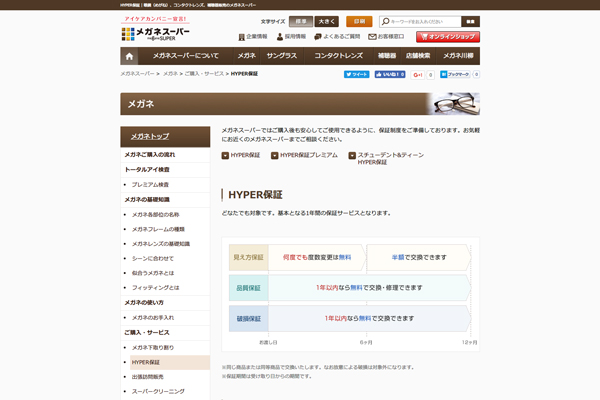Image resolution: width=600 pixels, height=400 pixels.
Task: Set text size to 大きく
Action: point(326,21)
